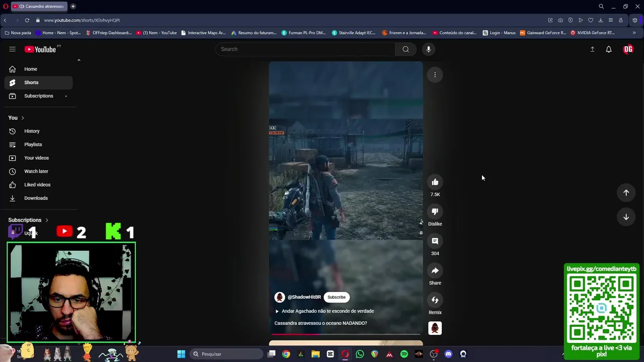
Task: Open the YouTube hamburger guide menu
Action: tap(12, 49)
